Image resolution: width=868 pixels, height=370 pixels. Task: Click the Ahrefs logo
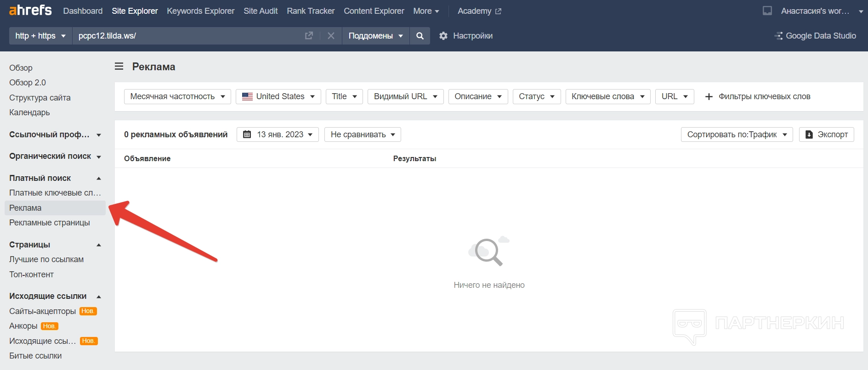click(x=30, y=10)
